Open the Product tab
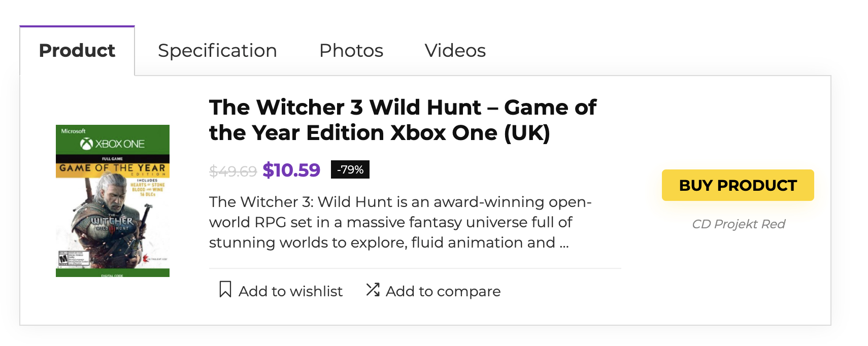868x346 pixels. [77, 51]
